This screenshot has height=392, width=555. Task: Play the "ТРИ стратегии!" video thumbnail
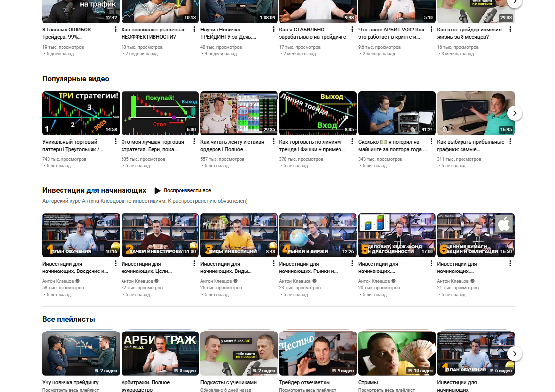[81, 113]
